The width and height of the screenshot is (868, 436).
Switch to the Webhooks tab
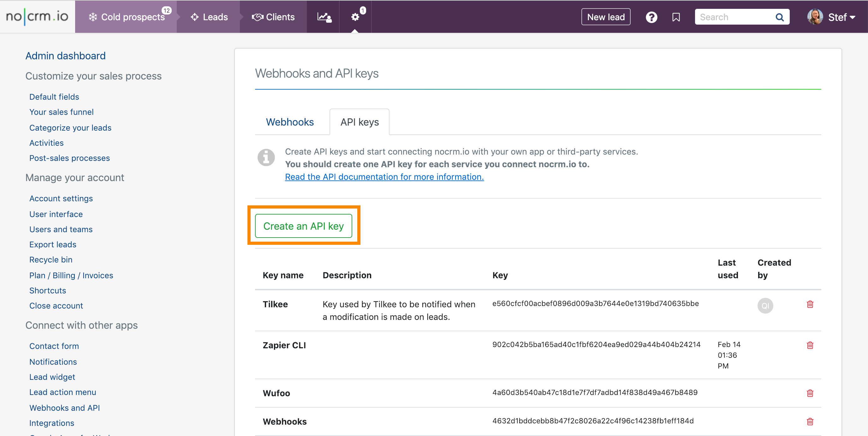(289, 122)
